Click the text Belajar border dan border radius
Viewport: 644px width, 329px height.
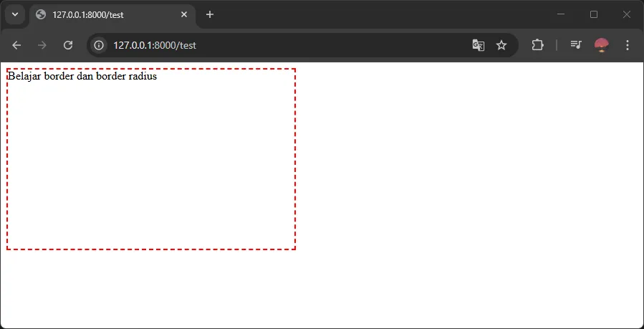click(x=82, y=76)
